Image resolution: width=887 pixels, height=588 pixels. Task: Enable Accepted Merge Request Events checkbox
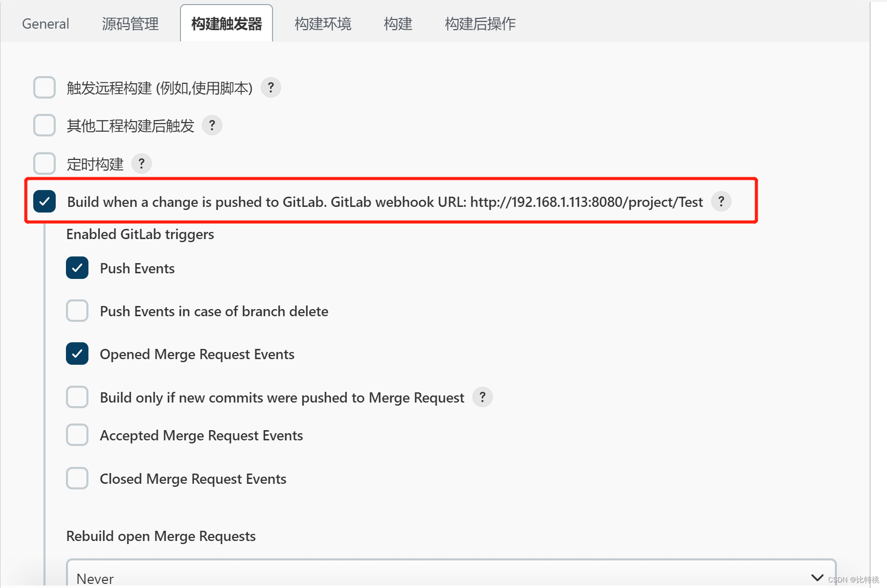[x=77, y=435]
